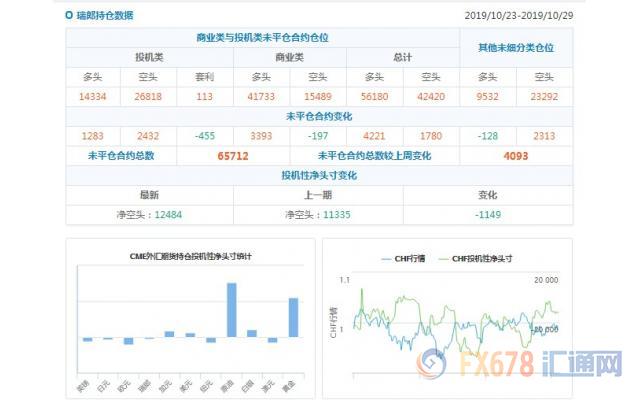Image resolution: width=640 pixels, height=400 pixels.
Task: Select the net change value -1149
Action: [488, 215]
